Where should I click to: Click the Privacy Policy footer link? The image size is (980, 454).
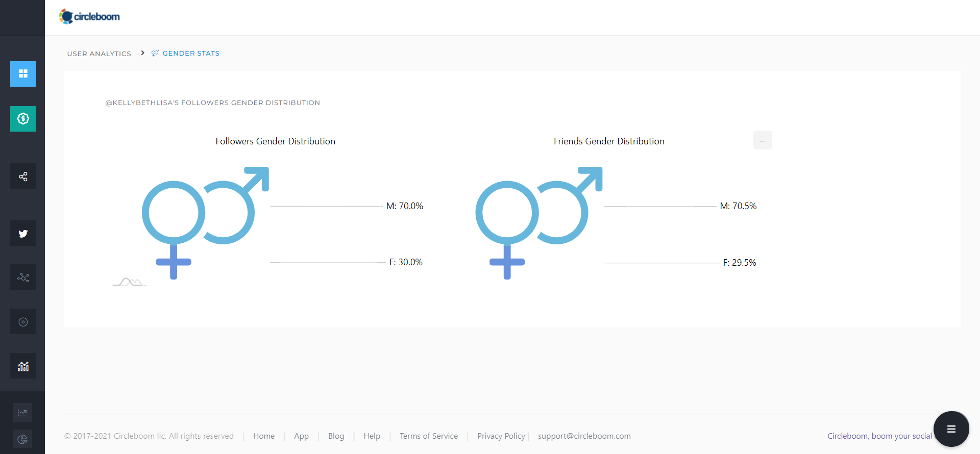[501, 436]
